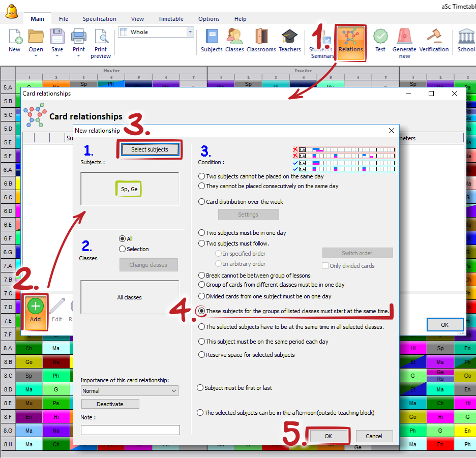Click into the Note text field
476x458 pixels.
pyautogui.click(x=130, y=430)
